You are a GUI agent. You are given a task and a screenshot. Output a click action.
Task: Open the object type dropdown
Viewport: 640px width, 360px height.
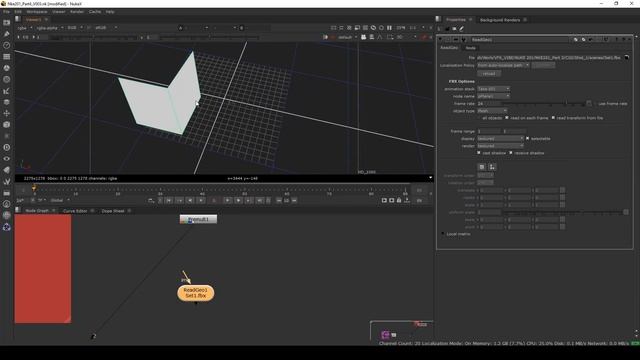[492, 111]
